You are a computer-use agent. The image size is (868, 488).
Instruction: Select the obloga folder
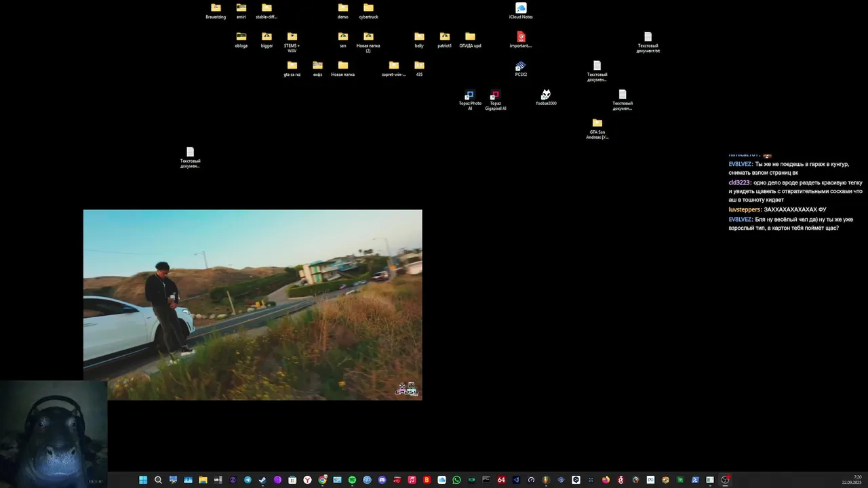[241, 39]
